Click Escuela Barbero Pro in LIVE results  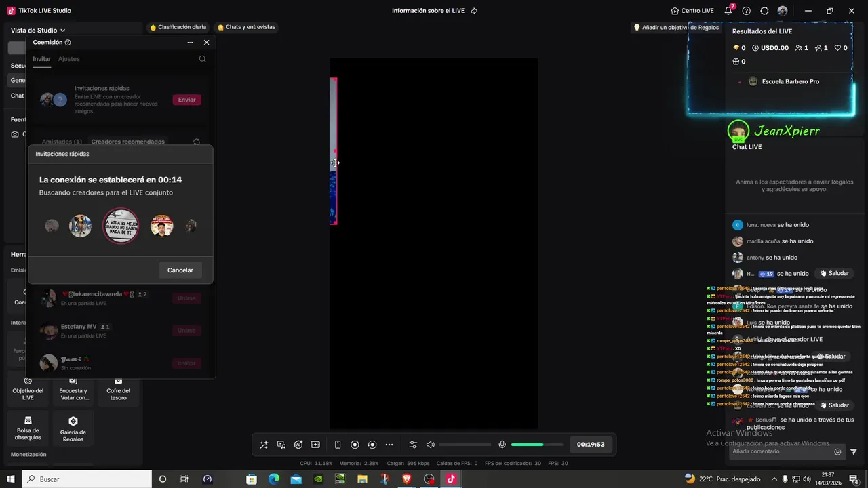tap(784, 81)
